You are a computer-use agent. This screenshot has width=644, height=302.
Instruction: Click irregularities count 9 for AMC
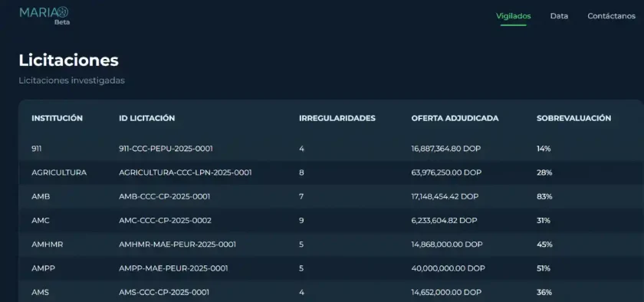301,221
